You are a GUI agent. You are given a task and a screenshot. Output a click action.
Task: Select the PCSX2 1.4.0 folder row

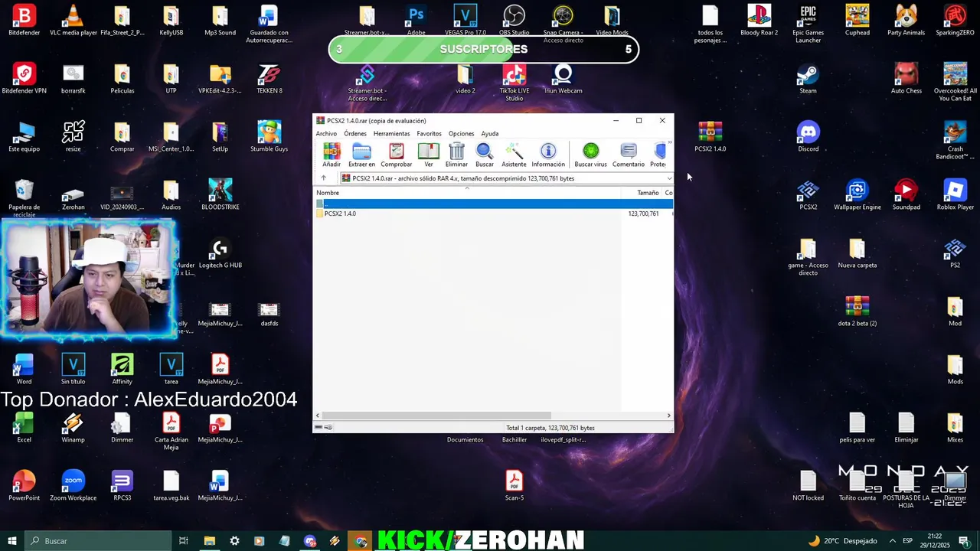click(494, 214)
